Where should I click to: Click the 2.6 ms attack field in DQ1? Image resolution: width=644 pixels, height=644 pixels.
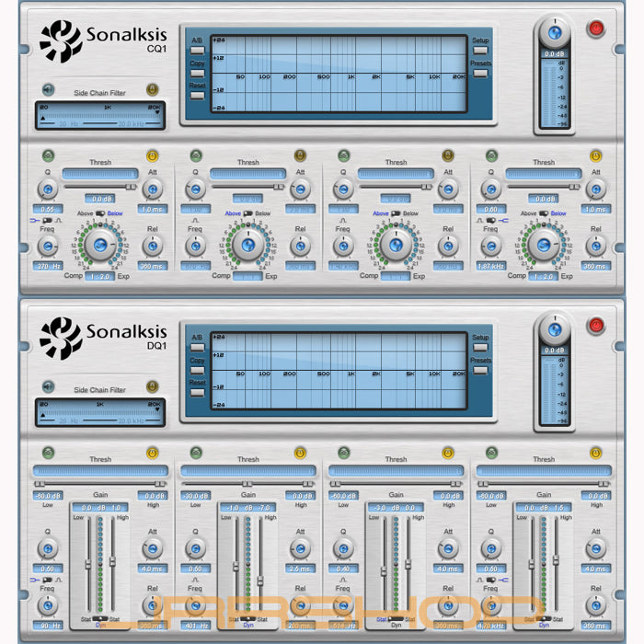(x=300, y=569)
